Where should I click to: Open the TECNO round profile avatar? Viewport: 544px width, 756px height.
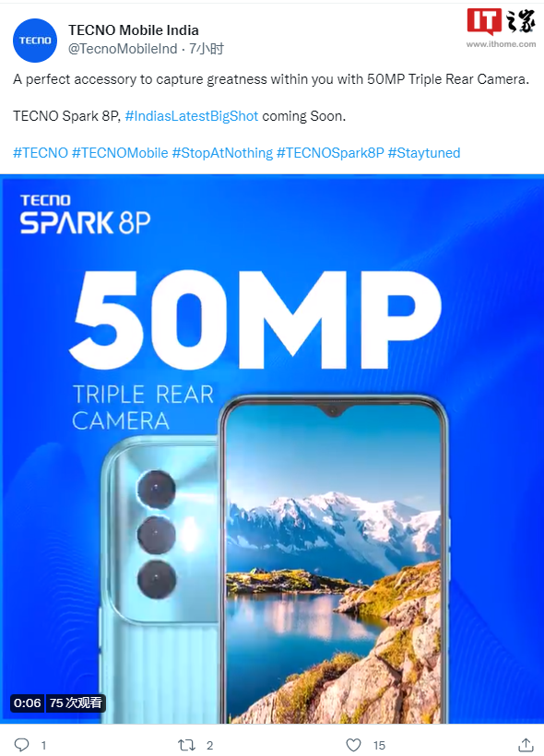[35, 41]
